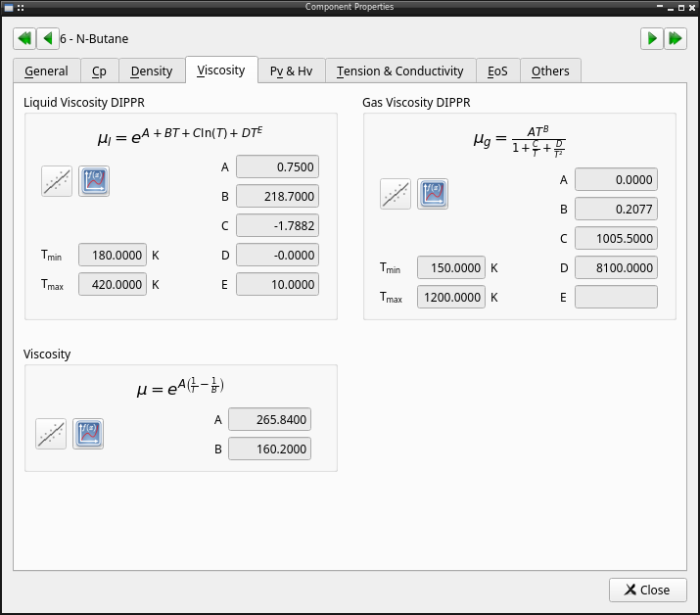Screen dimensions: 700x615
Task: Click the liquid viscosity exponential formula
Action: pyautogui.click(x=180, y=136)
